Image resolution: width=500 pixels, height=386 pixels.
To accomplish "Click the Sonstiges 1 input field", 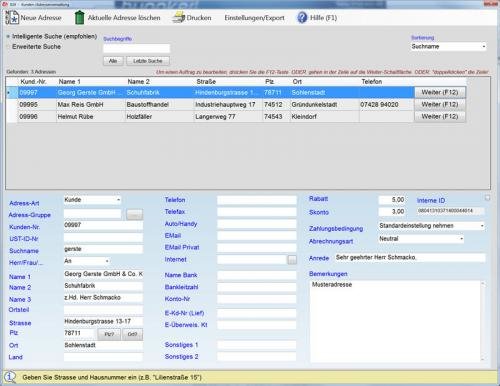I will click(x=257, y=345).
